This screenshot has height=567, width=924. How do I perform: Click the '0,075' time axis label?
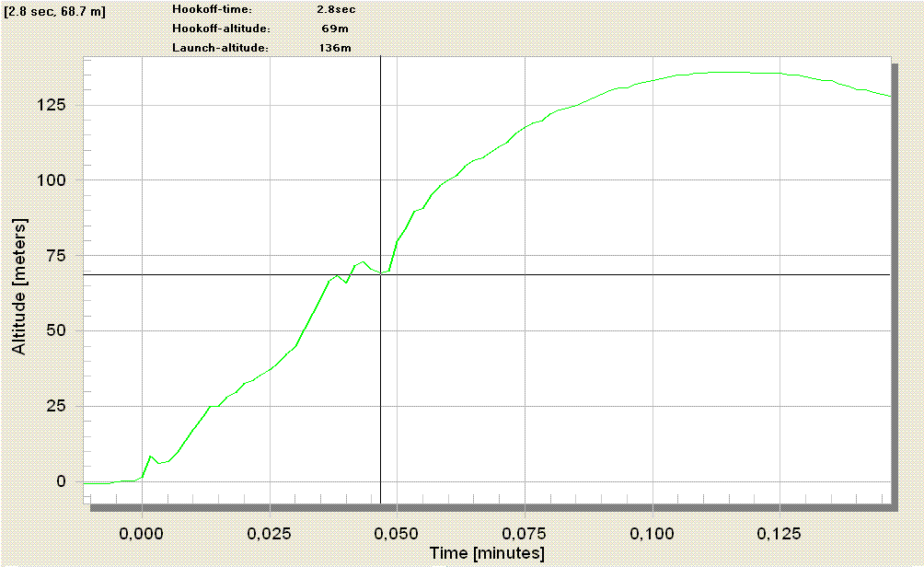coord(525,534)
